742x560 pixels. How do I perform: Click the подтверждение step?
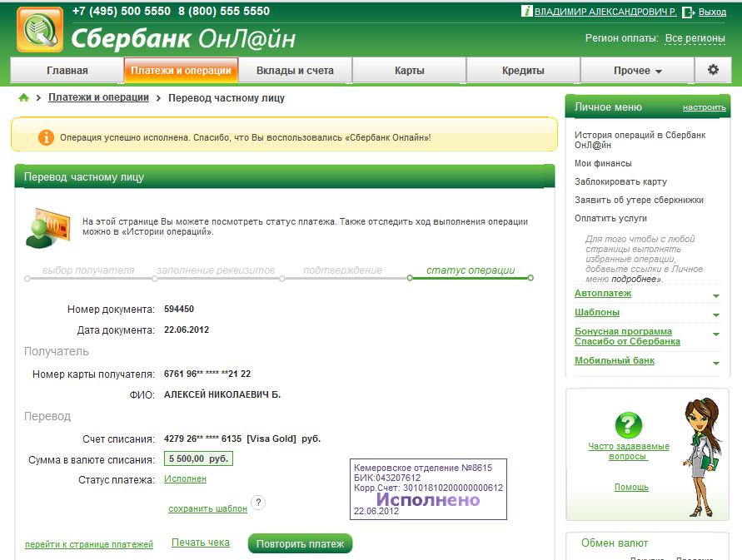pyautogui.click(x=342, y=270)
